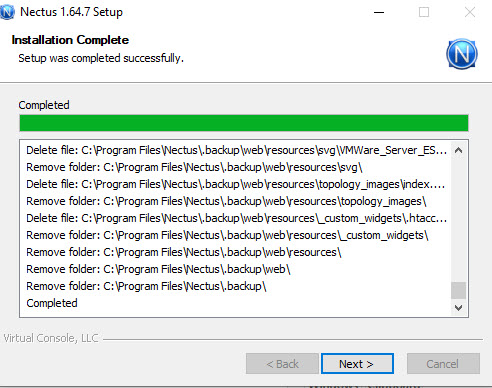492x388 pixels.
Task: Select 'Remove folder: ...\resources\svg\' entry
Action: pos(194,167)
